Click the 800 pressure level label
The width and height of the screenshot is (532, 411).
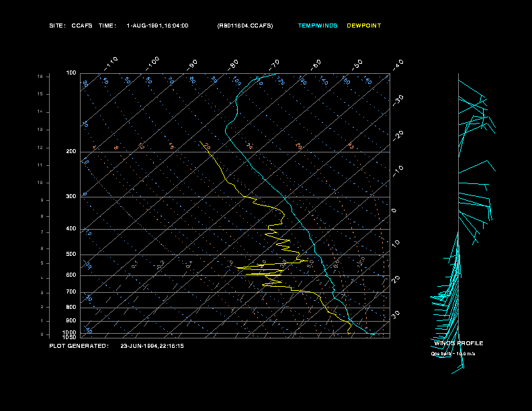click(71, 307)
